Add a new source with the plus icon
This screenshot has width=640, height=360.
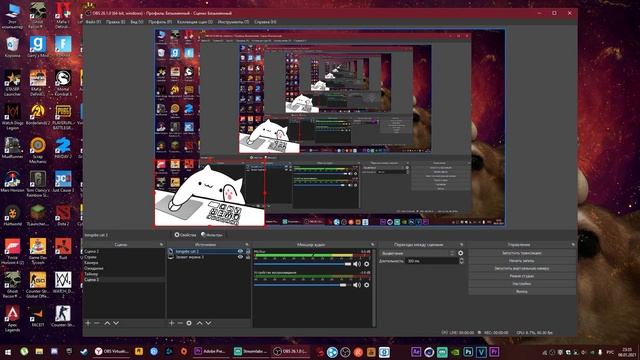tap(171, 323)
